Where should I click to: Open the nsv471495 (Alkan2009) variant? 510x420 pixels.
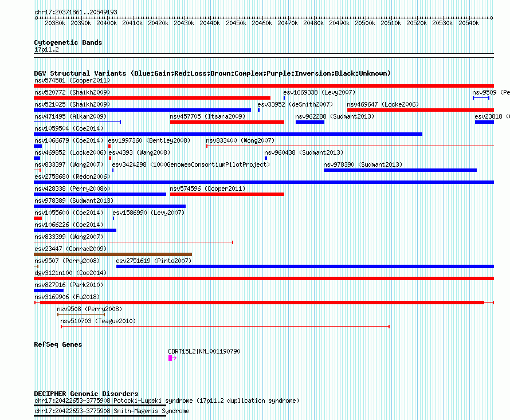tap(70, 116)
